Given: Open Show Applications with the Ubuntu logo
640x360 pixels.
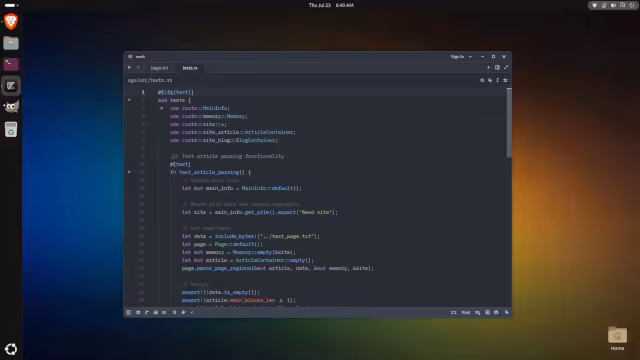Looking at the screenshot, I should click(x=11, y=349).
